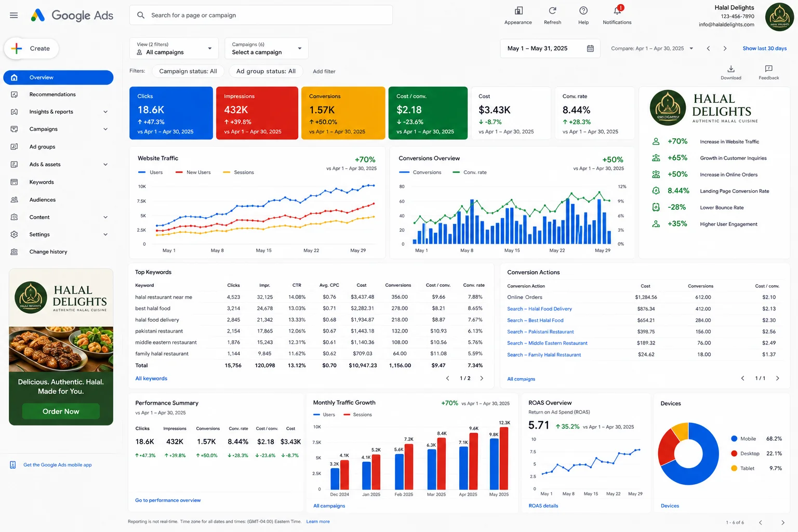Focus the search for page or campaign field
The image size is (798, 532).
pos(261,15)
